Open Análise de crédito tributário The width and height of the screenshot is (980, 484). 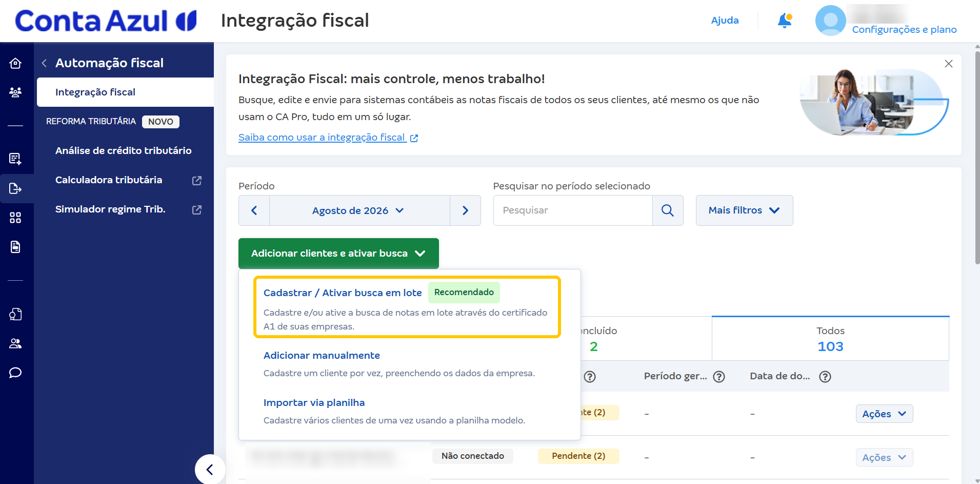click(x=124, y=151)
